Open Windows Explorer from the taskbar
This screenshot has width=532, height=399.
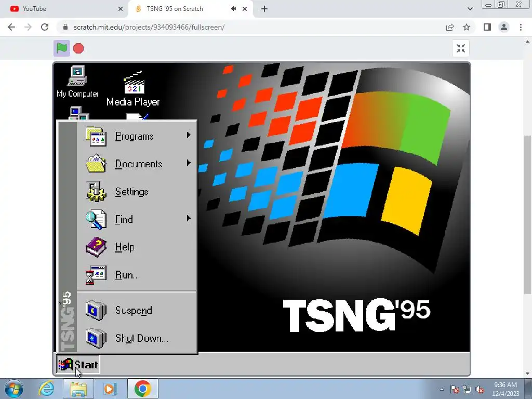tap(78, 389)
